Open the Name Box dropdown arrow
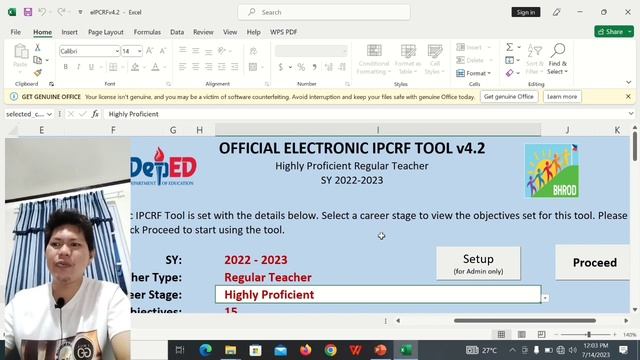 tap(49, 114)
